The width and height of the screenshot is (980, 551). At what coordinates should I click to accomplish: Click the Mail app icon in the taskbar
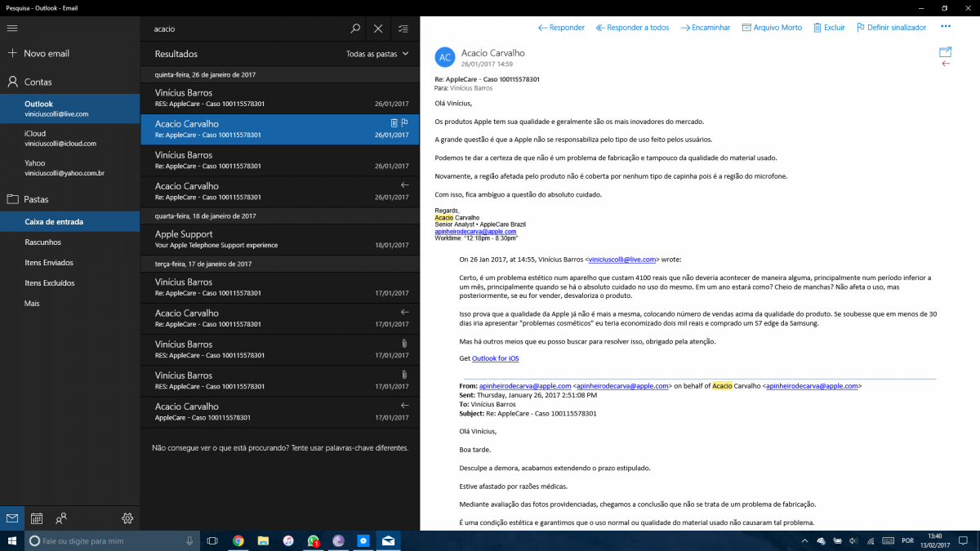[x=389, y=540]
